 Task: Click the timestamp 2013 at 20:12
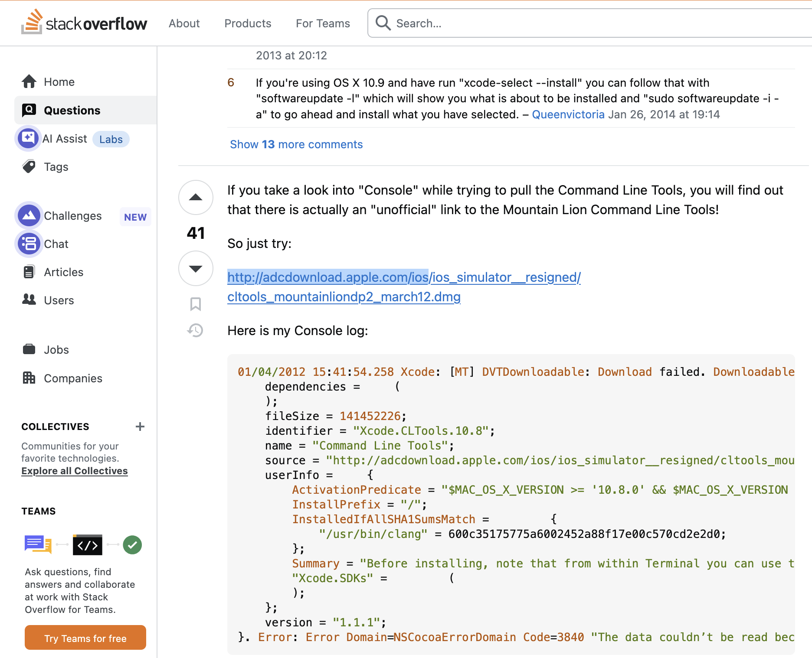(291, 55)
